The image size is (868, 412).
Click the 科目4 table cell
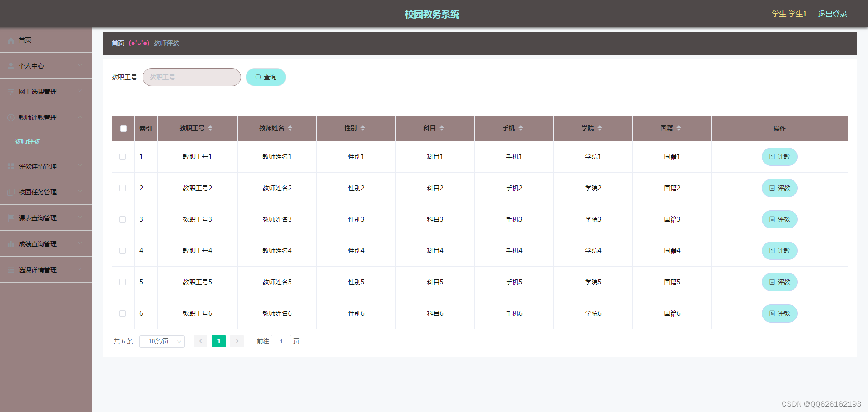[435, 251]
